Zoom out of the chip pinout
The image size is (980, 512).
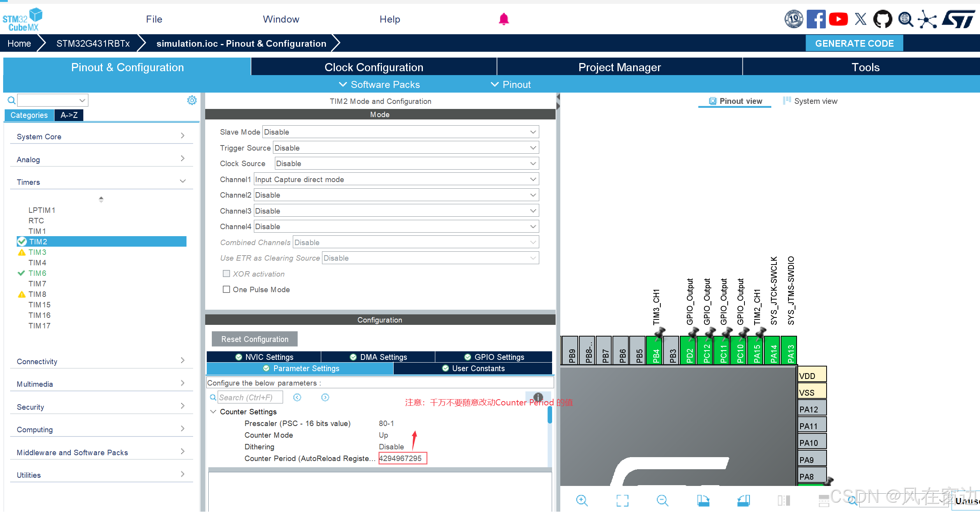point(662,500)
